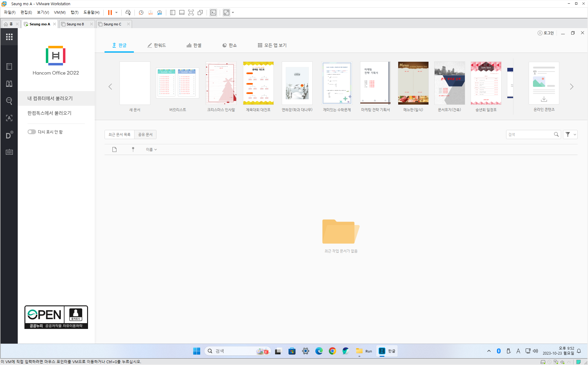Viewport: 588px width, 365px height.
Task: Click the keyboard icon in left sidebar
Action: click(9, 152)
